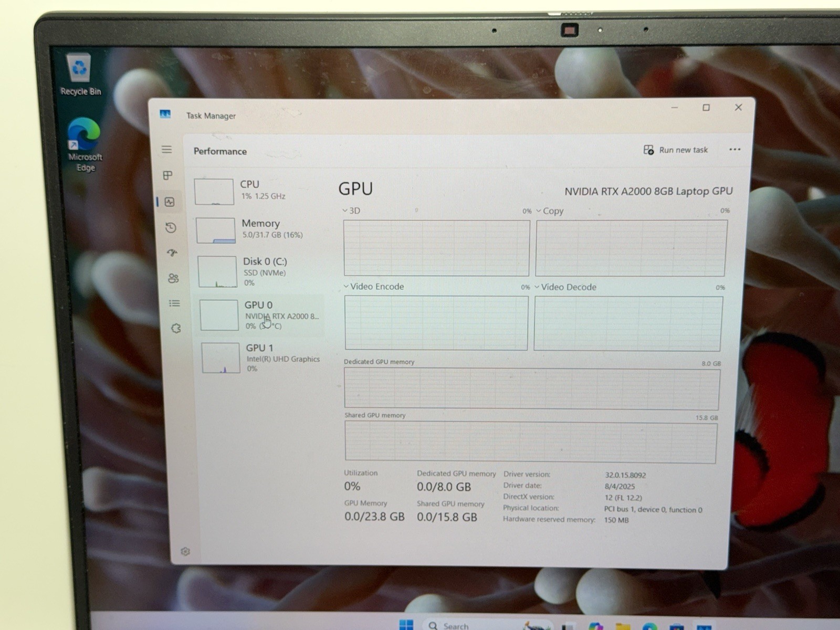840x630 pixels.
Task: Open Microsoft Store on the taskbar
Action: (x=676, y=627)
